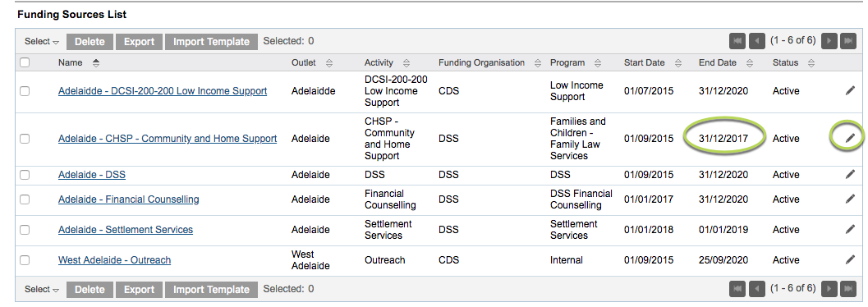Open Adelaide - Settlement Services link
The width and height of the screenshot is (868, 307).
[126, 230]
